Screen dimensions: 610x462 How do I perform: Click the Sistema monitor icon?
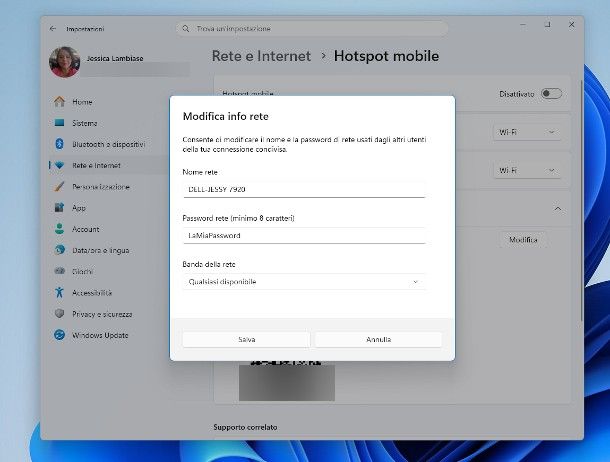(x=60, y=123)
